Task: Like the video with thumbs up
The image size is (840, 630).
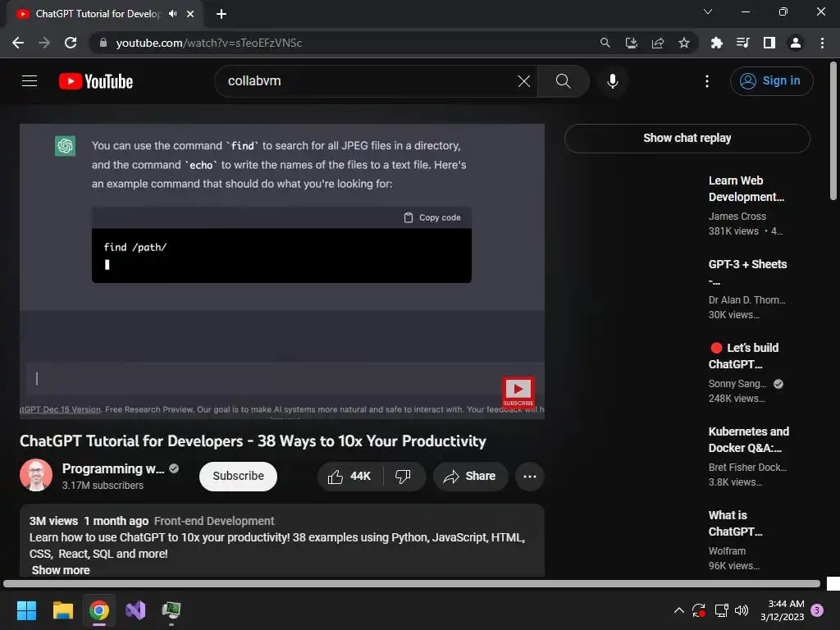Action: 349,477
